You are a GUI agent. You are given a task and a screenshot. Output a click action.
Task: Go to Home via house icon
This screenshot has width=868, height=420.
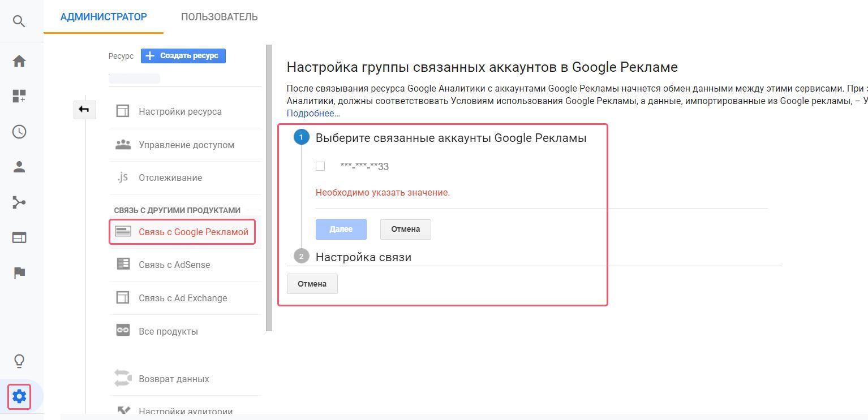pos(19,61)
